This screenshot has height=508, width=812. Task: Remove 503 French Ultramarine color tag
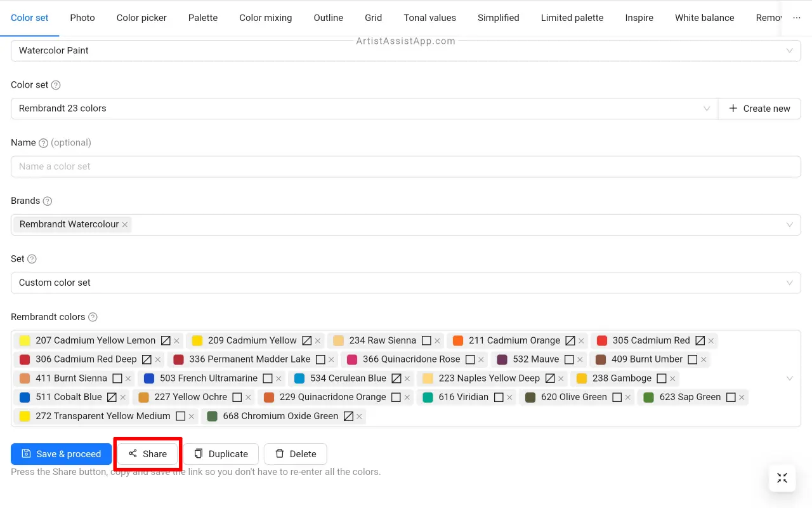coord(278,379)
